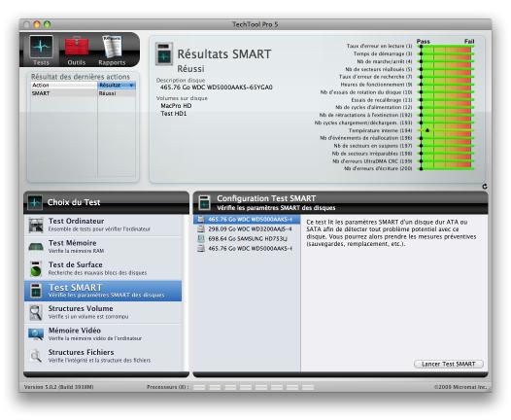
Task: Click the first Processeurs activity bar
Action: [199, 387]
